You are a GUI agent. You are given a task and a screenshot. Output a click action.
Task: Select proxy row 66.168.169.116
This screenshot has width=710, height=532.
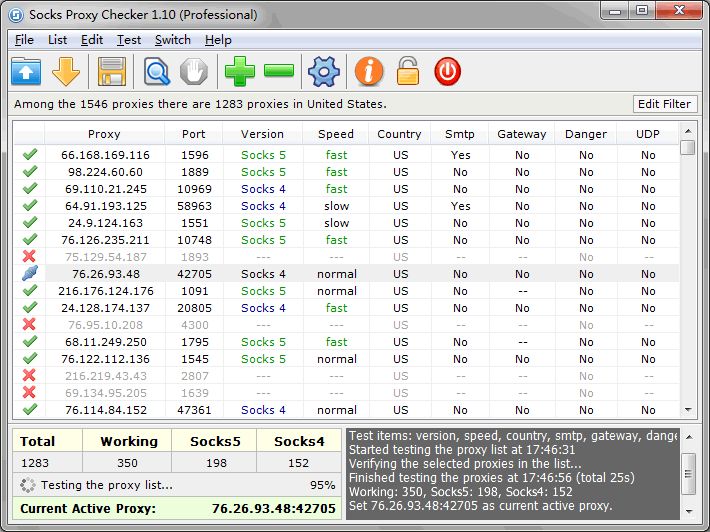[105, 155]
